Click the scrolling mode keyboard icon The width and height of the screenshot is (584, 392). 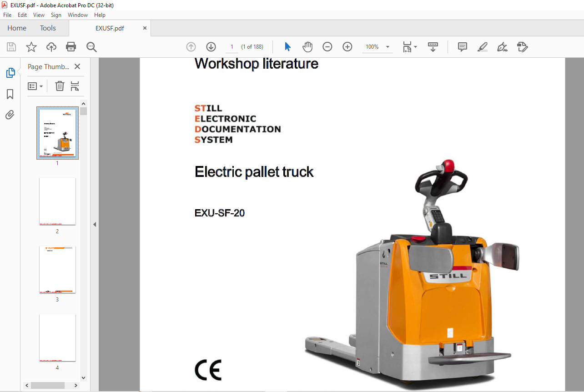pyautogui.click(x=433, y=47)
